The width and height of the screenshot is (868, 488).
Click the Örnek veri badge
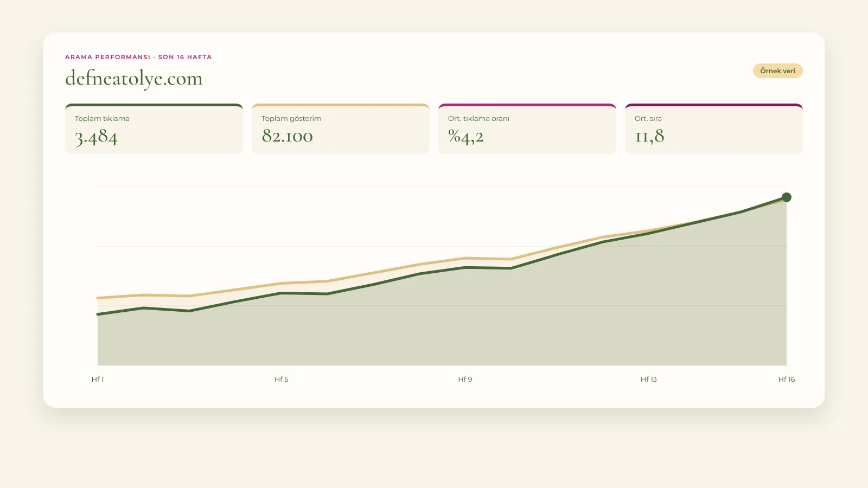tap(777, 71)
